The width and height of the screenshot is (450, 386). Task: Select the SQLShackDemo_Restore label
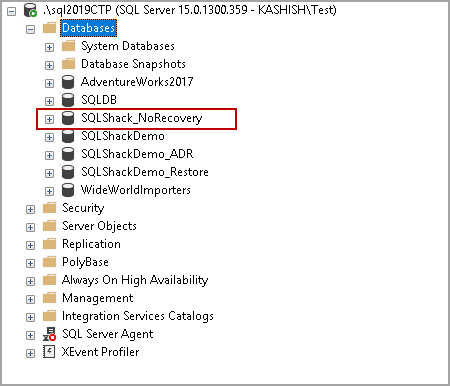pyautogui.click(x=145, y=172)
